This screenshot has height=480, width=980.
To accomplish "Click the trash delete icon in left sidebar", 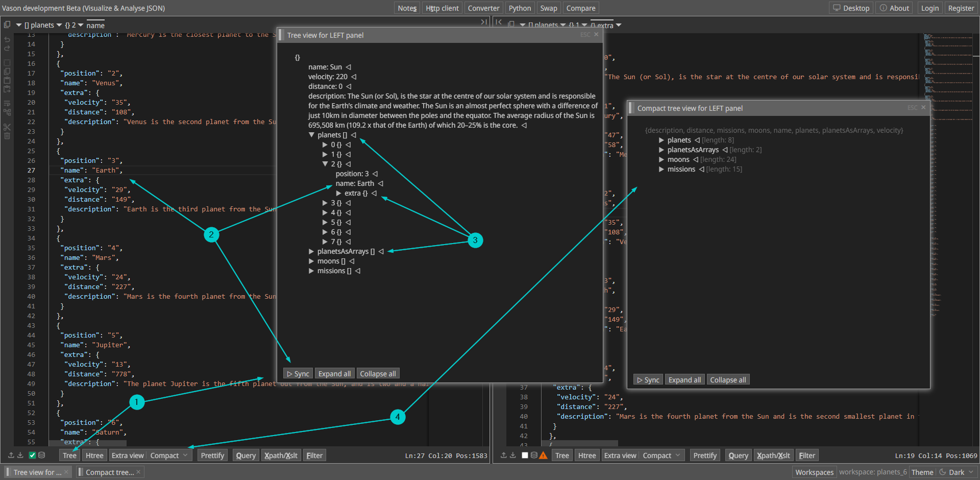I will [x=7, y=136].
